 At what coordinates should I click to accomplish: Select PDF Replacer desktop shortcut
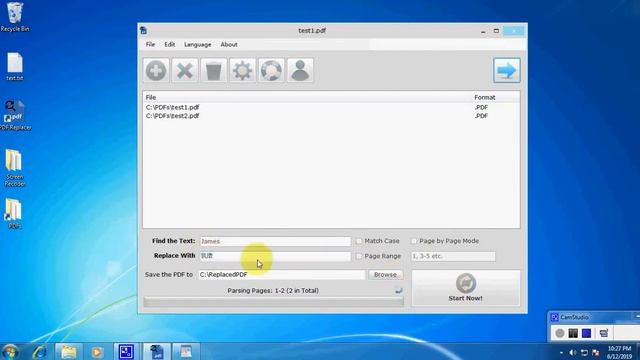pos(15,116)
